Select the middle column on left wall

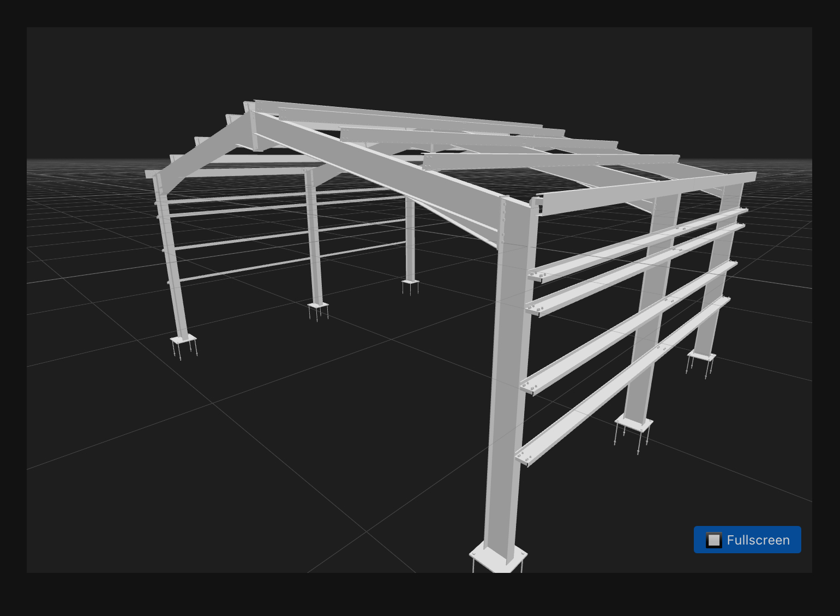[x=314, y=240]
